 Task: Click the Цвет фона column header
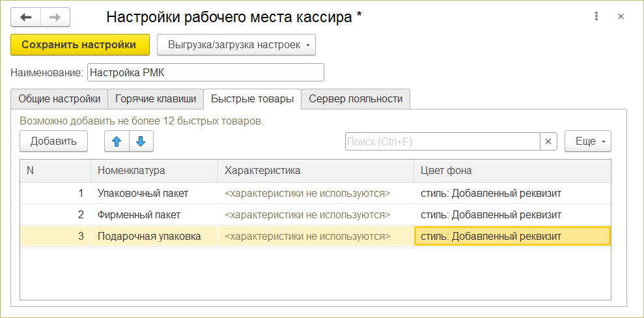(512, 171)
